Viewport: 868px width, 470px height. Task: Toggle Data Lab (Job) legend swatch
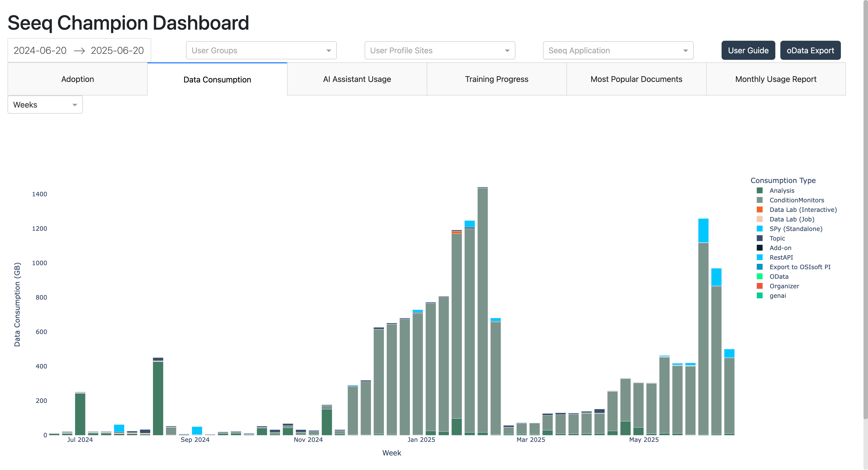coord(759,219)
